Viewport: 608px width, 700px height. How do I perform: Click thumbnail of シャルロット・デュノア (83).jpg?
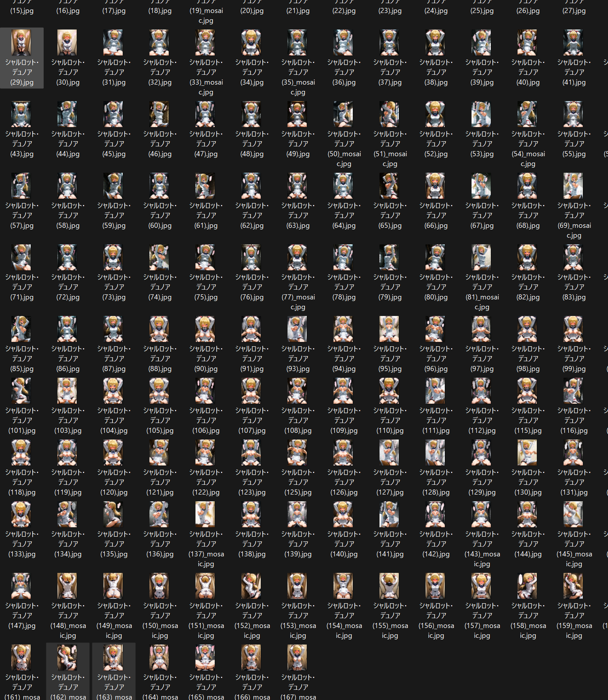573,257
